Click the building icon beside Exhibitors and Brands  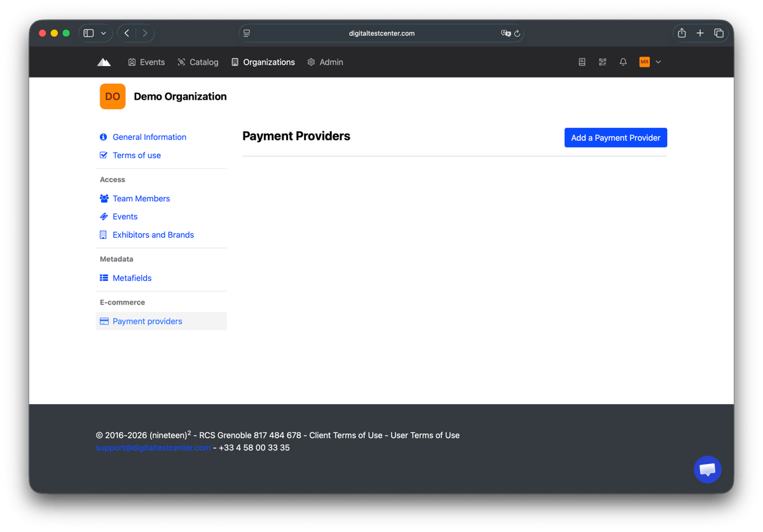pos(103,235)
